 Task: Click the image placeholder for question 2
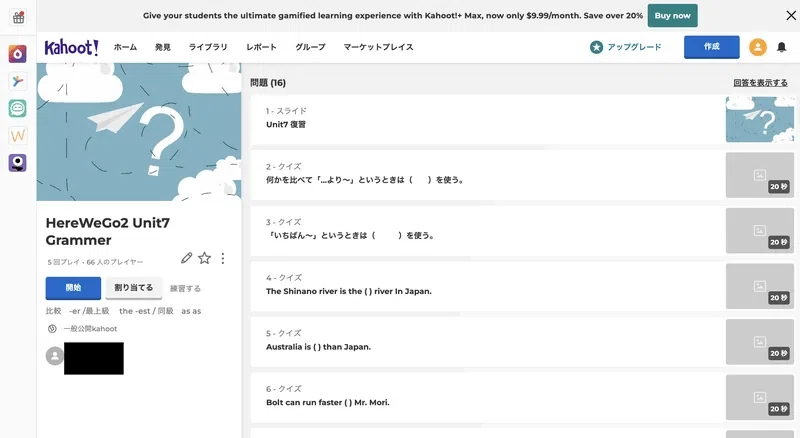(x=760, y=175)
